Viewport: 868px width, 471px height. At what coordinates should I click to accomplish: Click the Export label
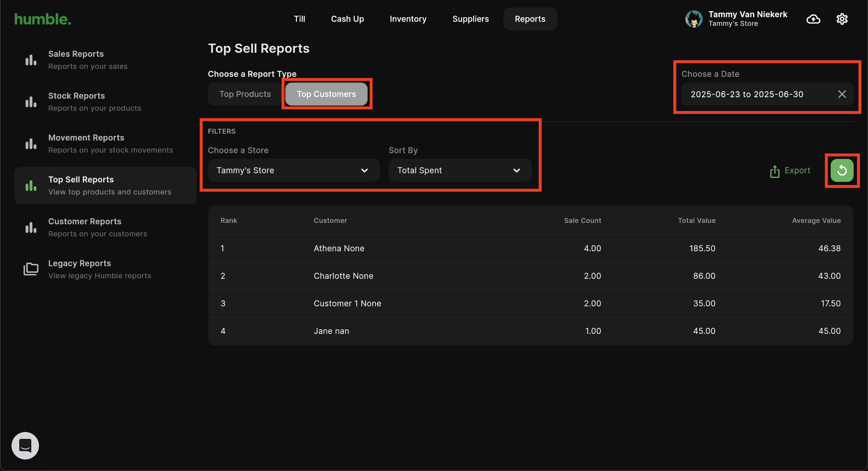click(797, 170)
